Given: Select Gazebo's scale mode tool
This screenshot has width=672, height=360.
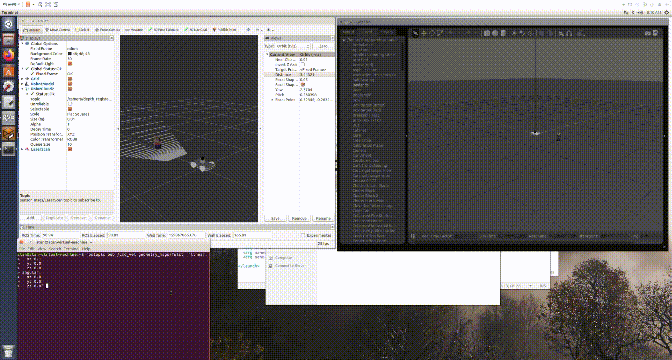Looking at the screenshot, I should (440, 33).
